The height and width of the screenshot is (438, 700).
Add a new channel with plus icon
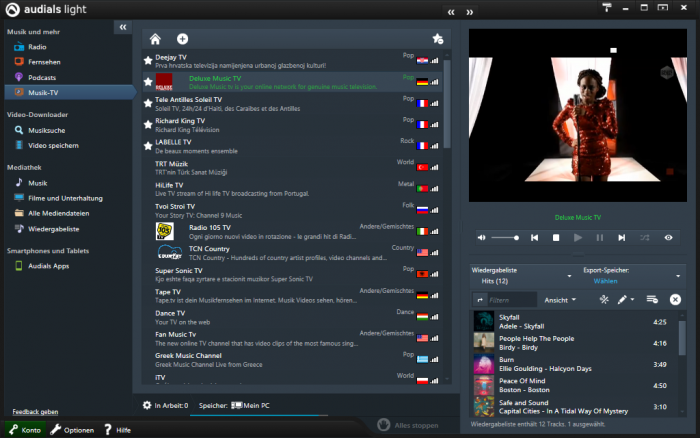coord(182,39)
